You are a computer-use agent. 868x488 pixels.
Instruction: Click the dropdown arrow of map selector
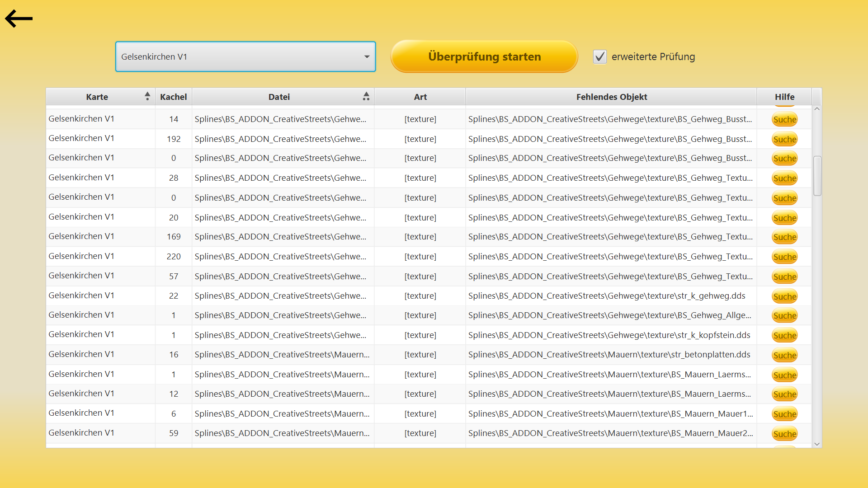coord(367,57)
